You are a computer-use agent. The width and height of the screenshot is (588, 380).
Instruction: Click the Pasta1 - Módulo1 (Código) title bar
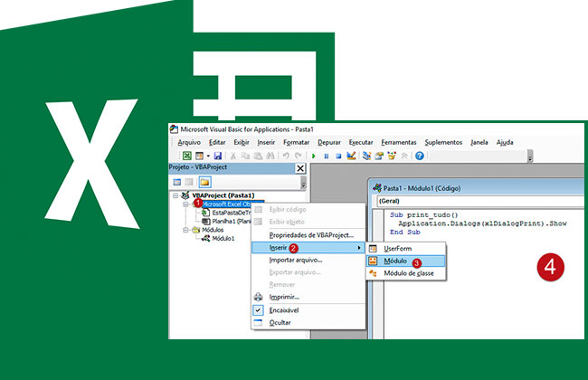[478, 188]
